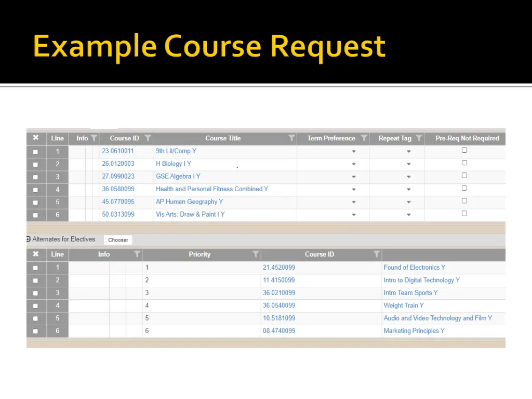Select row checkbox for 9th Lit/Comp Y
The height and width of the screenshot is (399, 532).
point(35,152)
